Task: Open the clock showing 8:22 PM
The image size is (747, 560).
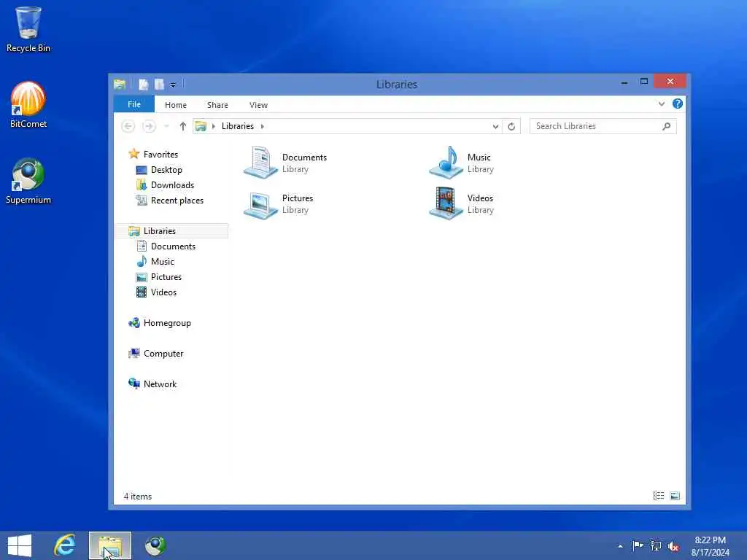Action: tap(710, 546)
